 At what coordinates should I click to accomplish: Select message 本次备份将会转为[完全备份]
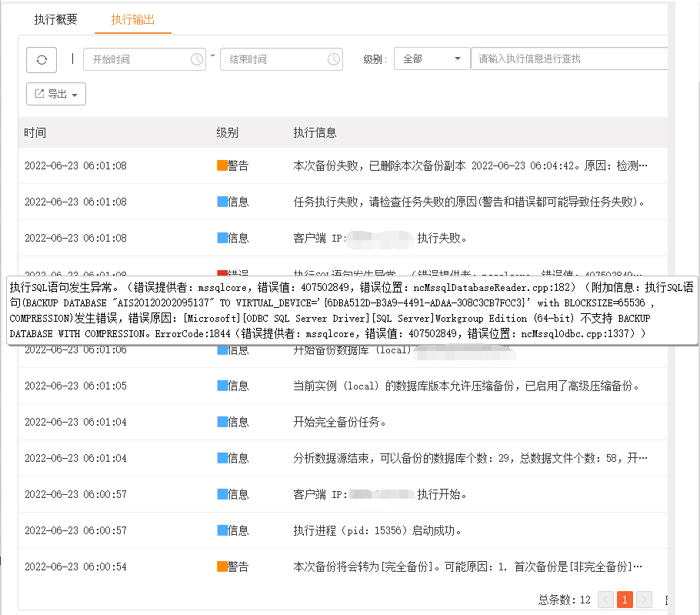point(468,567)
